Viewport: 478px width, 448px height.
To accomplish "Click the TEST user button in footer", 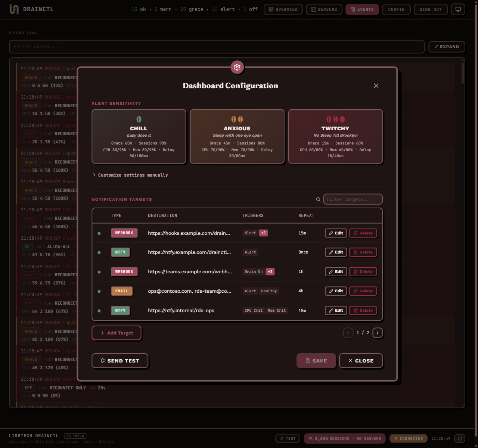I will (x=288, y=438).
